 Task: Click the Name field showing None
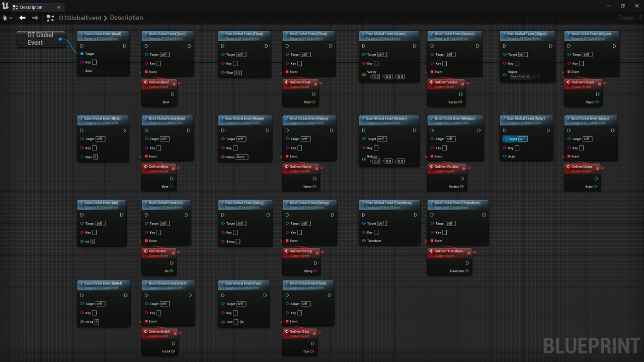click(242, 157)
